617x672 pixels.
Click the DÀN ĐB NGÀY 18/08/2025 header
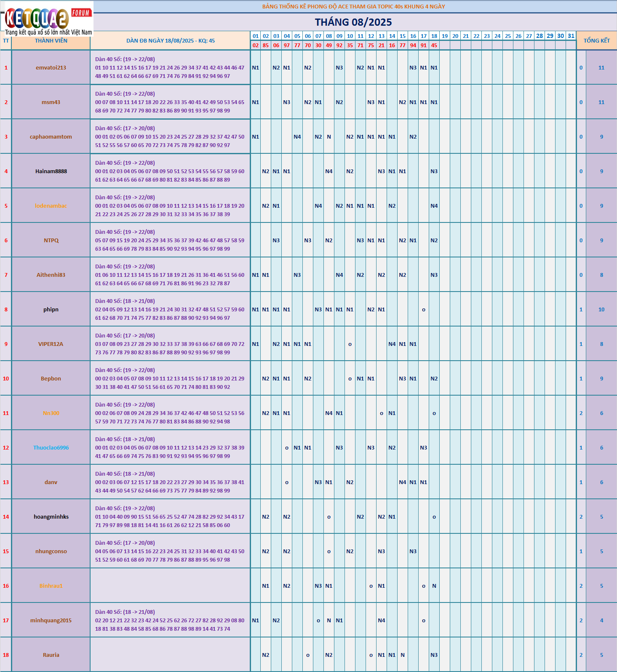(x=171, y=41)
